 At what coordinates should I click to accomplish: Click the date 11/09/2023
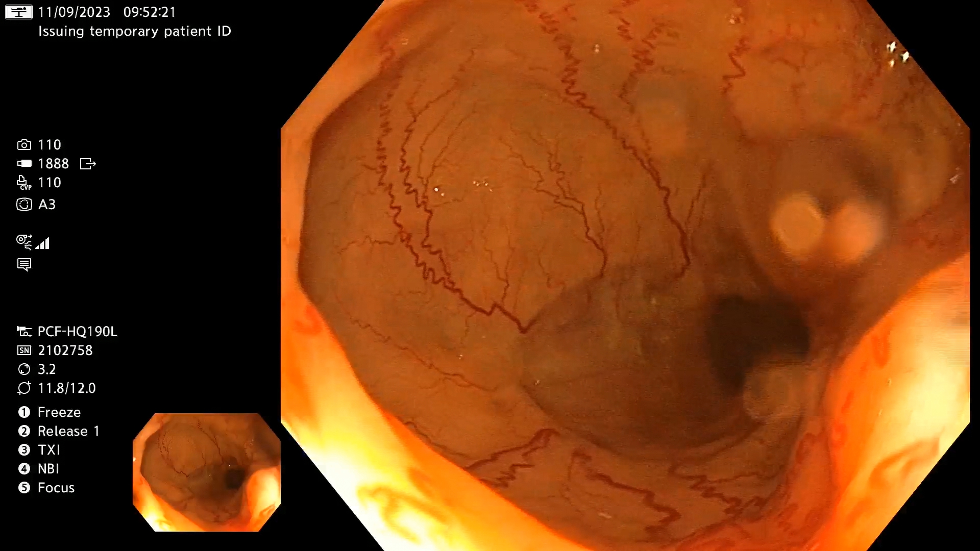[x=74, y=12]
